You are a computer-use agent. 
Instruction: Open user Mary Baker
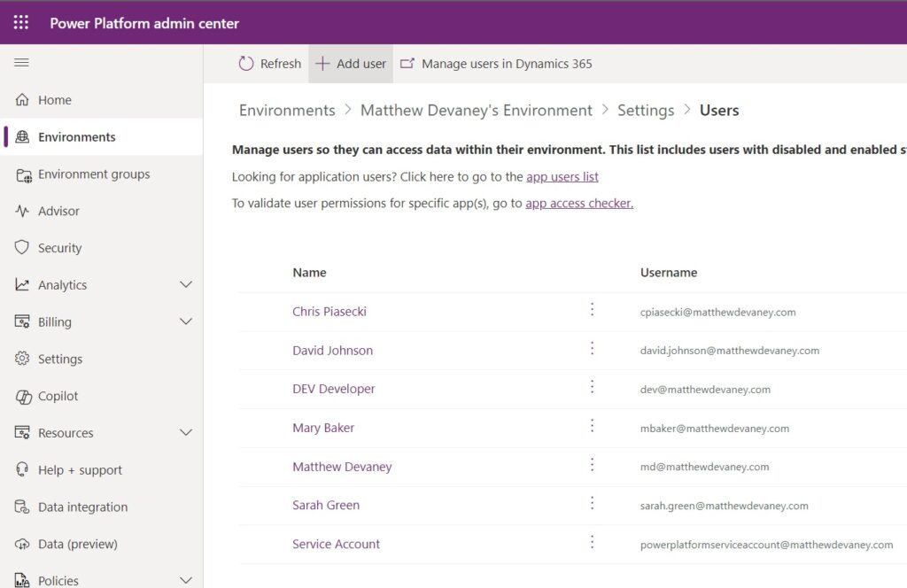[323, 428]
